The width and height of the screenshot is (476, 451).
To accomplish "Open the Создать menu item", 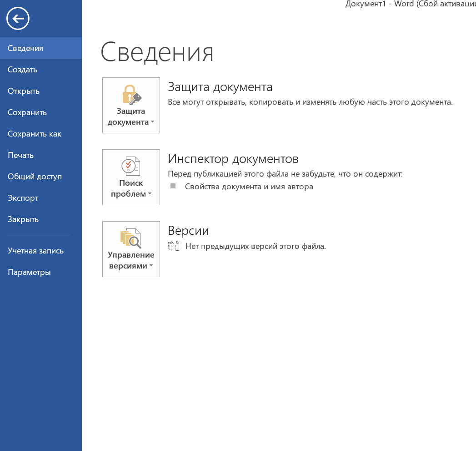I will pyautogui.click(x=40, y=70).
